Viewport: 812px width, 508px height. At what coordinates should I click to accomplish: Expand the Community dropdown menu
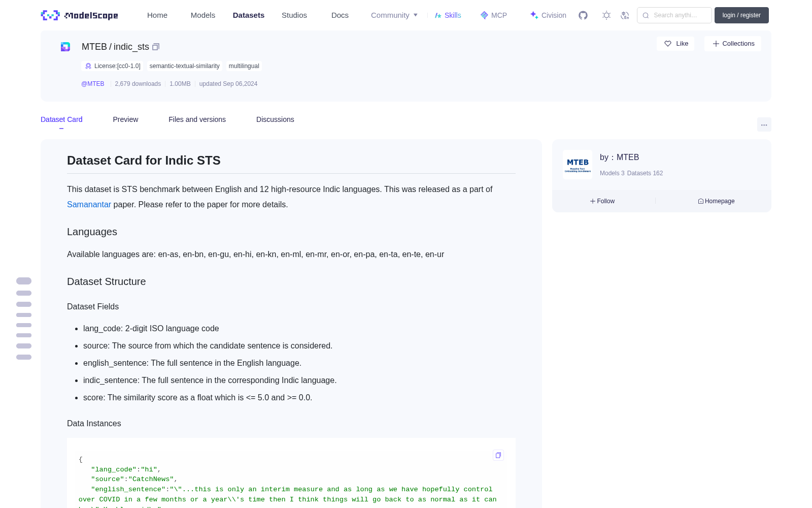(x=394, y=15)
